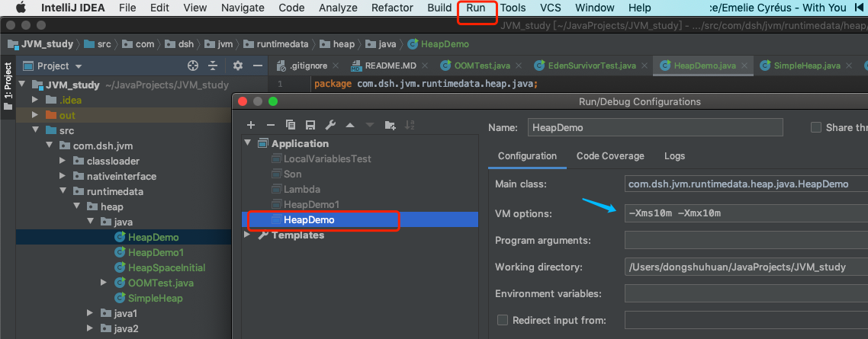Image resolution: width=868 pixels, height=339 pixels.
Task: Expand the Templates node
Action: pos(247,235)
